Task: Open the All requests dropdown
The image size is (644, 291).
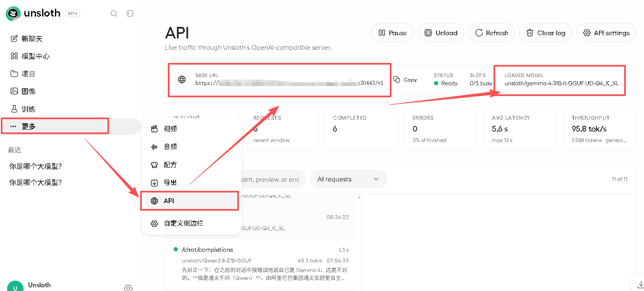Action: tap(348, 179)
